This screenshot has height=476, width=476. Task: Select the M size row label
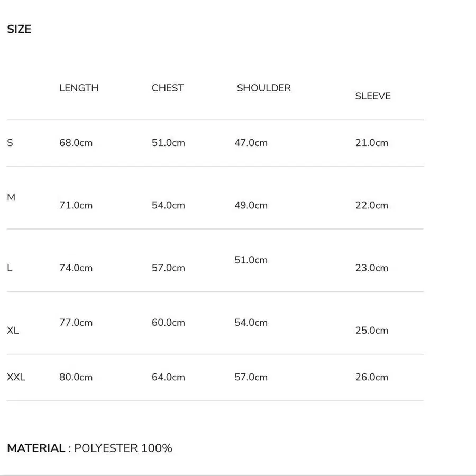11,197
